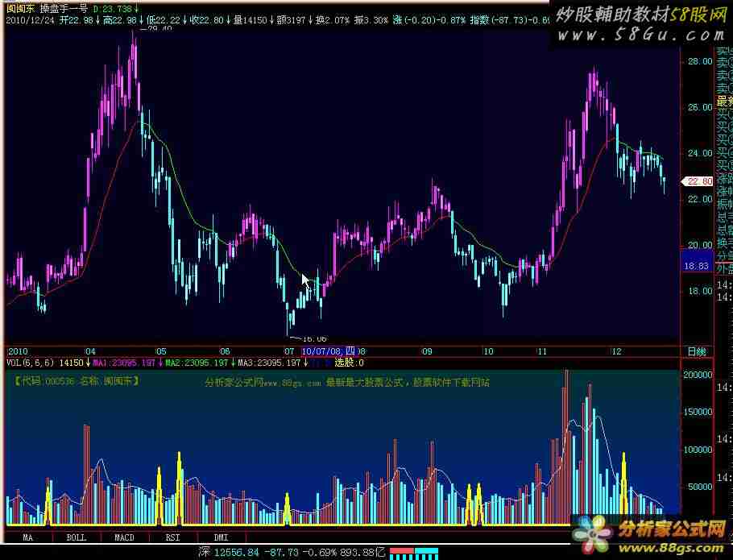Click the 06 month marker on date axis
This screenshot has width=733, height=560.
pos(225,351)
